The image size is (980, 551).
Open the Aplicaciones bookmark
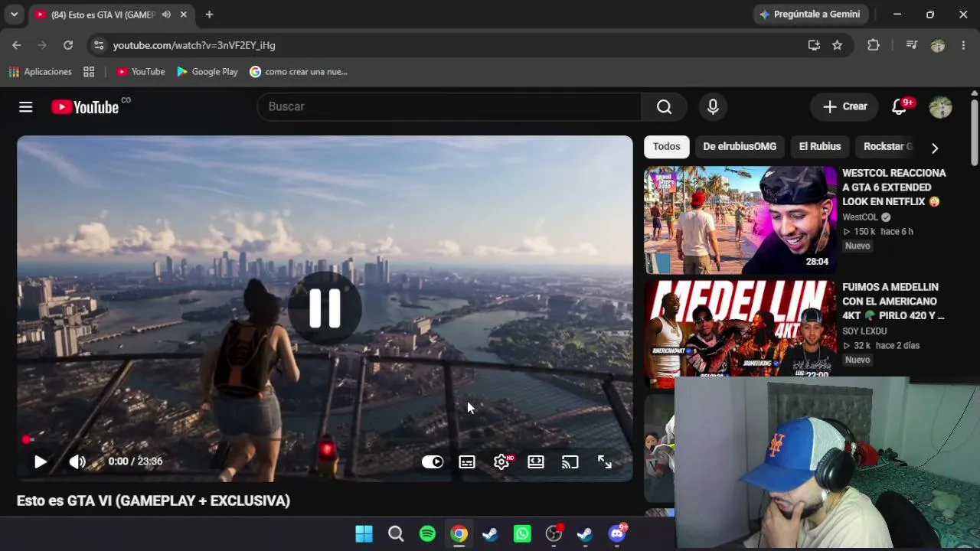(41, 72)
